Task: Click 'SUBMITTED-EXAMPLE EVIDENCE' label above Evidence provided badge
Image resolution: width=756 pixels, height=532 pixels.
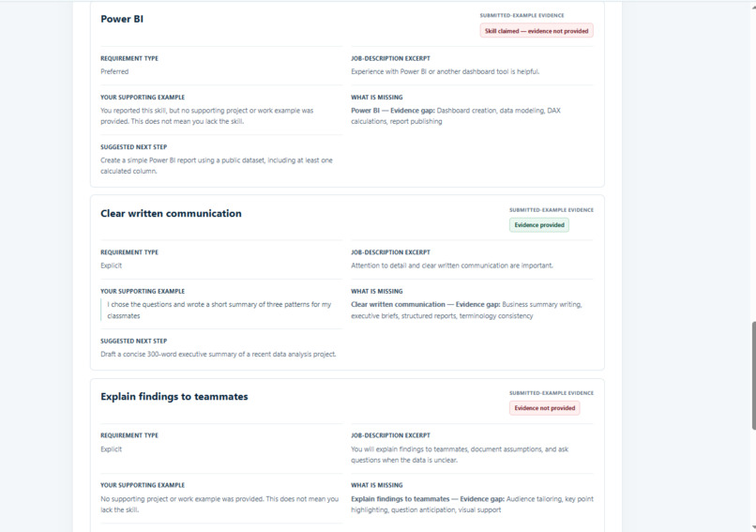Action: pos(552,210)
